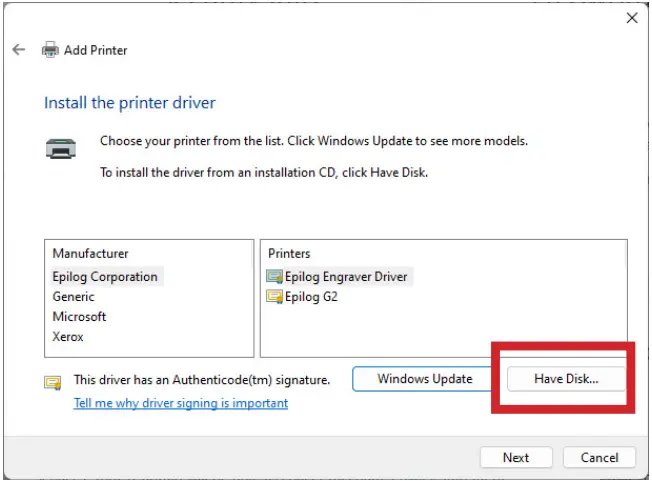Select Epilog Corporation manufacturer
The image size is (652, 481).
tap(105, 276)
